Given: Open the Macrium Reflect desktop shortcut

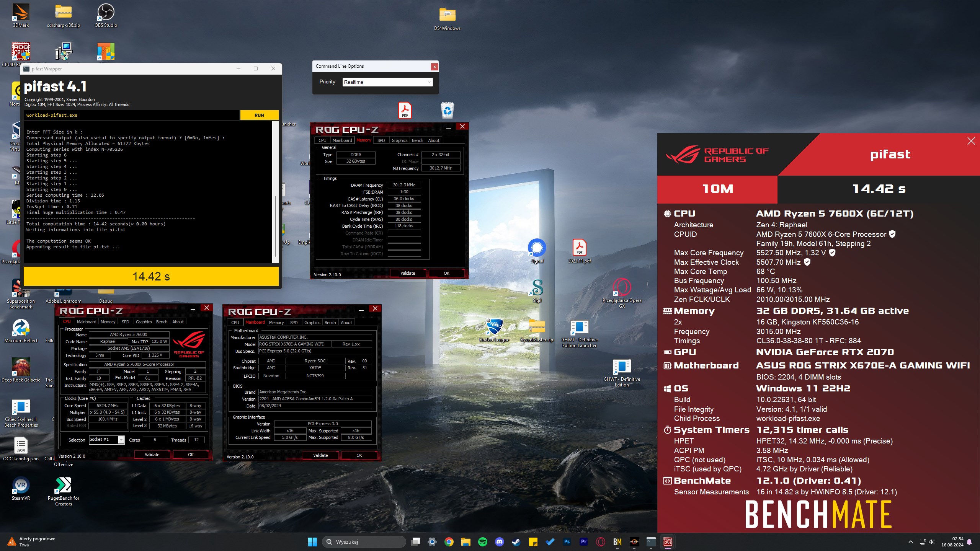Looking at the screenshot, I should (21, 330).
